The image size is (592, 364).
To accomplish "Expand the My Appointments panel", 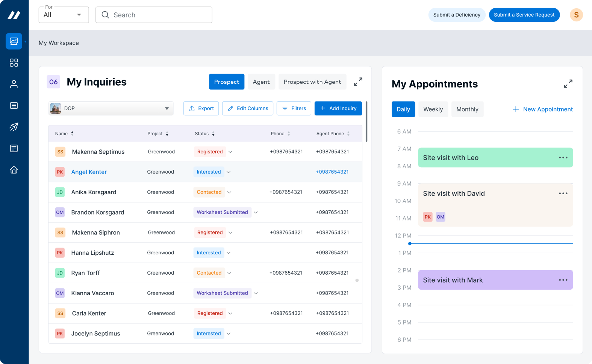I will [568, 84].
